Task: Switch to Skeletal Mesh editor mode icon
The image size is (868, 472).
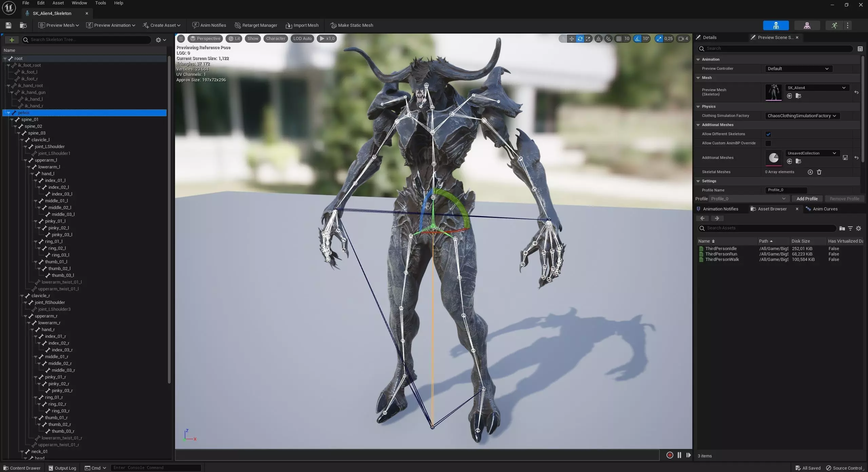Action: (807, 25)
